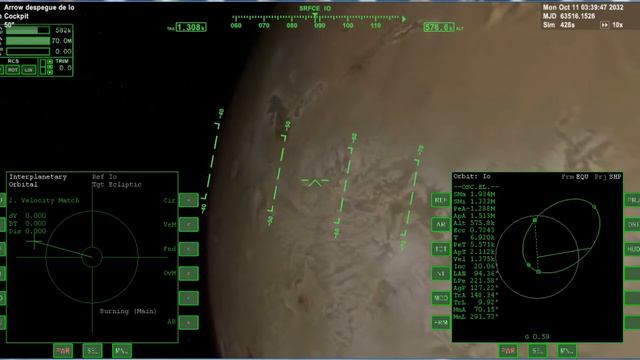The image size is (640, 360).
Task: Click the Arrow despegue de Io title
Action: pyautogui.click(x=38, y=7)
